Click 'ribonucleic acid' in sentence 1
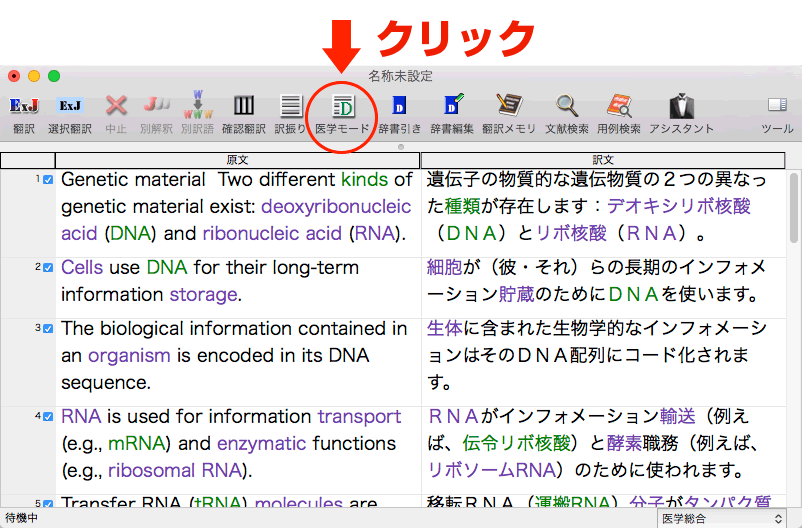 272,234
